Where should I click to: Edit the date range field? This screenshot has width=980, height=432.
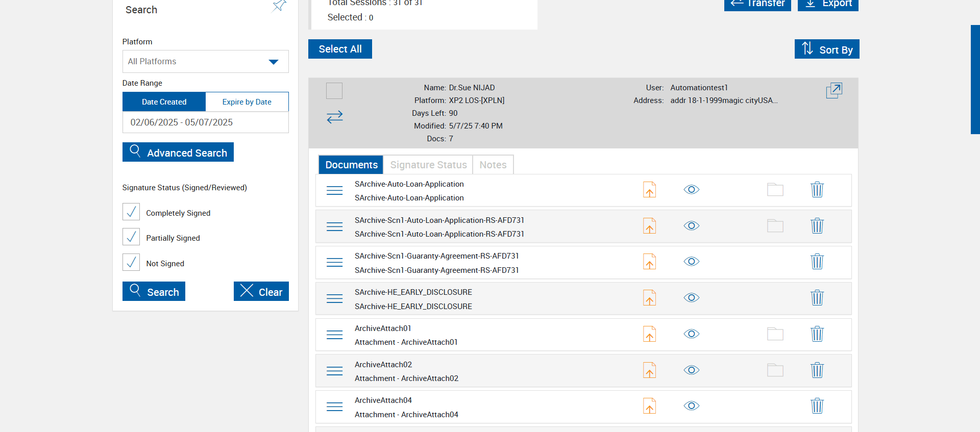pos(206,122)
